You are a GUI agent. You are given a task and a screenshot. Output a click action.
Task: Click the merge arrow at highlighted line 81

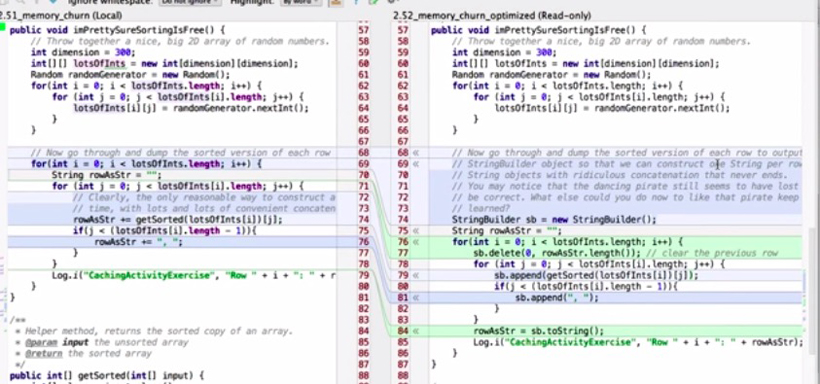[417, 298]
